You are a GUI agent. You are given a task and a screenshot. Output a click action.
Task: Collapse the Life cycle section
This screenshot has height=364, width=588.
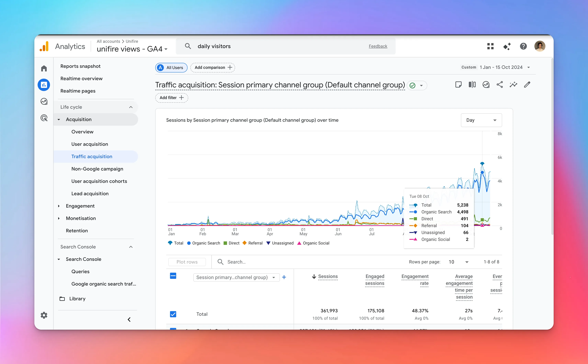(x=131, y=107)
